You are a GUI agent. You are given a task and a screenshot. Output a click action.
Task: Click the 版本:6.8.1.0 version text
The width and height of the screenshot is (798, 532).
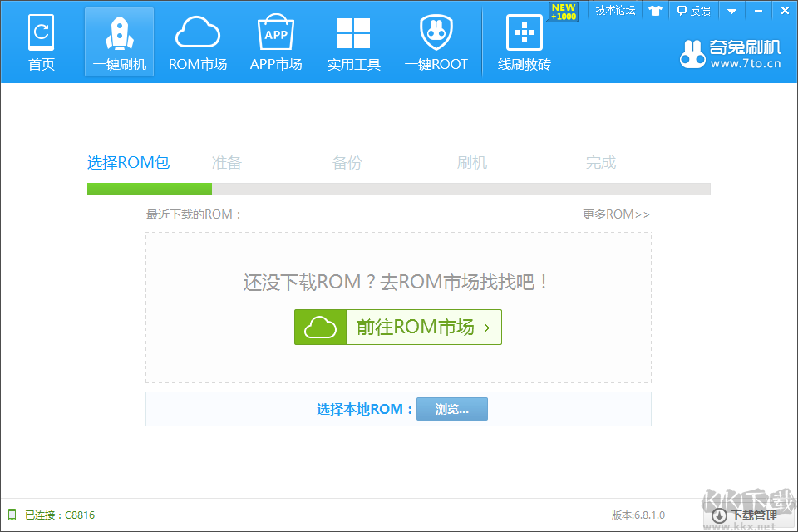pos(638,515)
